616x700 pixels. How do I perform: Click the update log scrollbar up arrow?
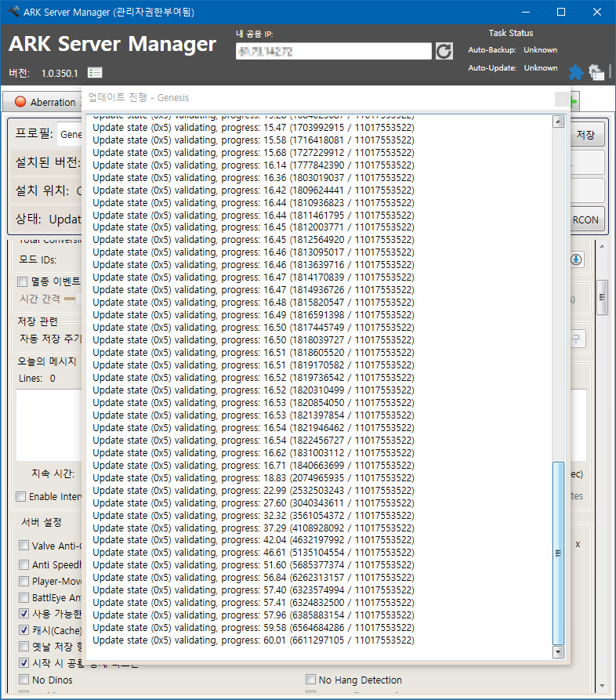(558, 122)
